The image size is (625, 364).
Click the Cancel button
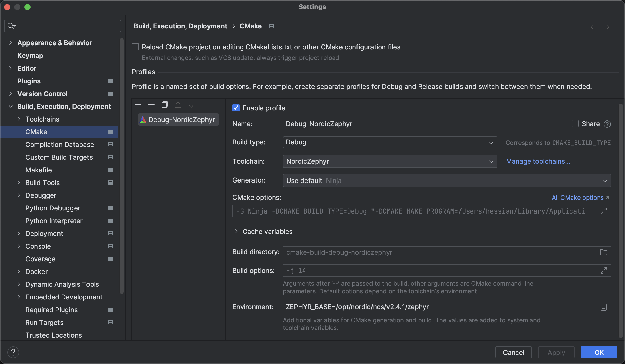513,352
